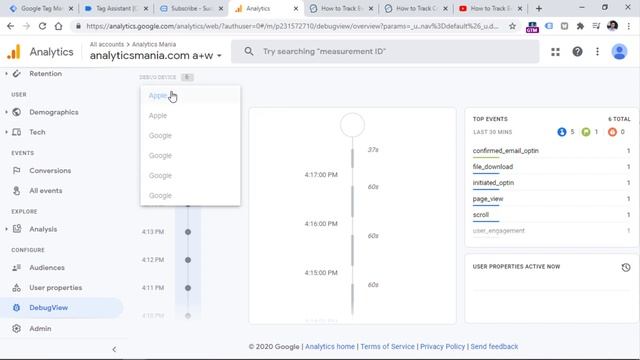This screenshot has width=640, height=360.
Task: Open a new browser tab with plus
Action: coord(539,8)
